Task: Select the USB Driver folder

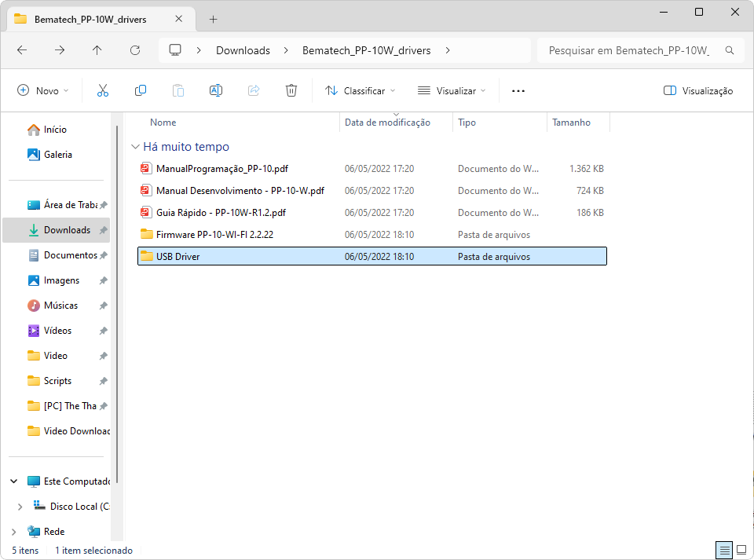Action: [x=372, y=256]
